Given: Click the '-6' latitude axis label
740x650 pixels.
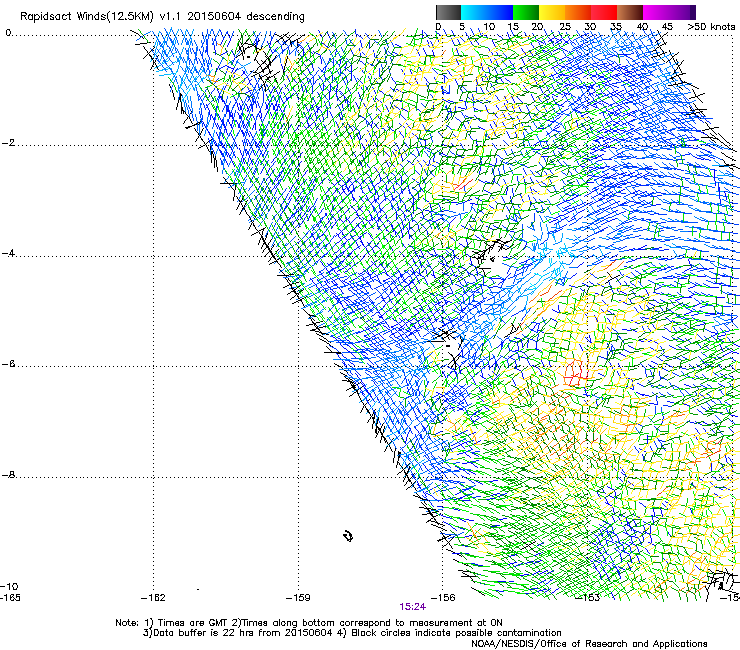Looking at the screenshot, I should (8, 364).
